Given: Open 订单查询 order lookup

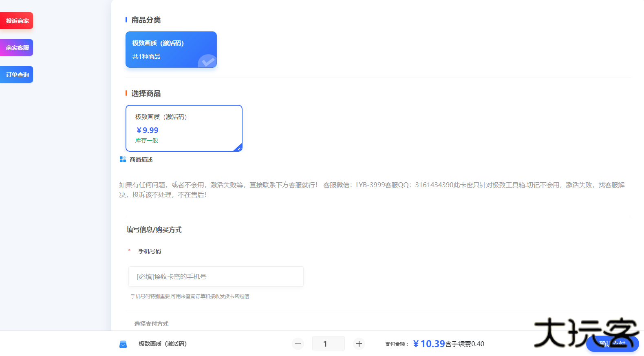Looking at the screenshot, I should 16,75.
